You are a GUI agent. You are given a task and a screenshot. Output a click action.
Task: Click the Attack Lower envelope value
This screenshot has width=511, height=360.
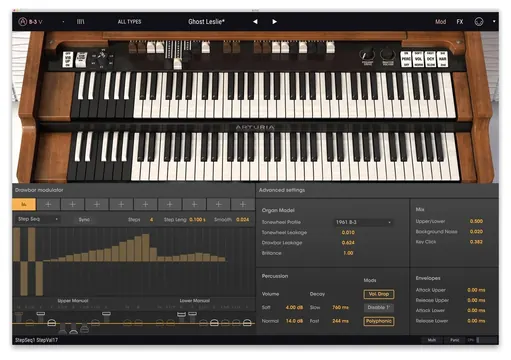476,310
